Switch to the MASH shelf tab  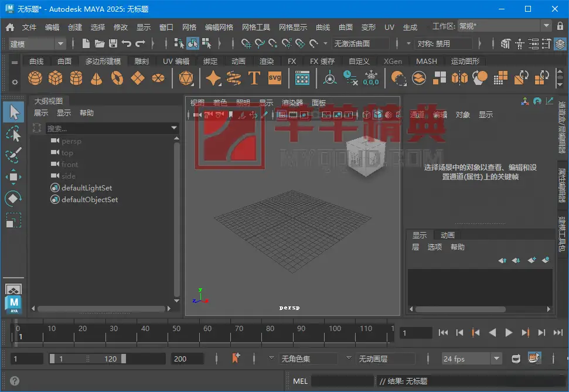[x=427, y=61]
